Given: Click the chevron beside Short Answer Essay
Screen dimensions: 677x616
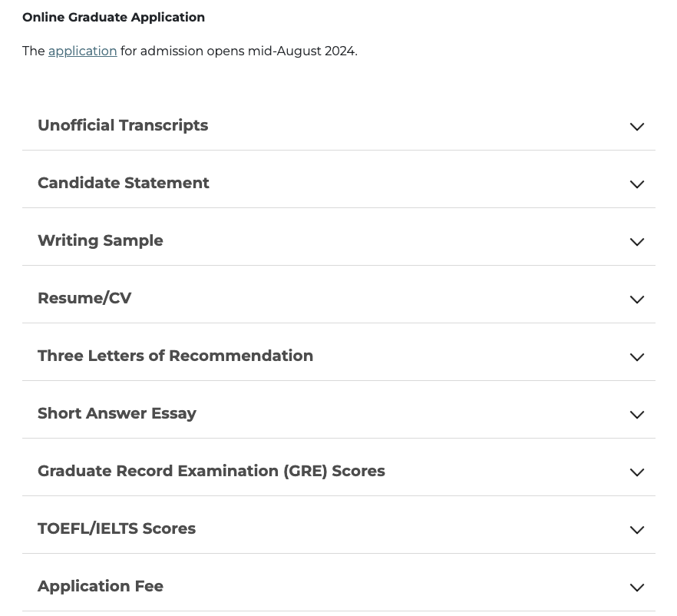Looking at the screenshot, I should (x=637, y=415).
